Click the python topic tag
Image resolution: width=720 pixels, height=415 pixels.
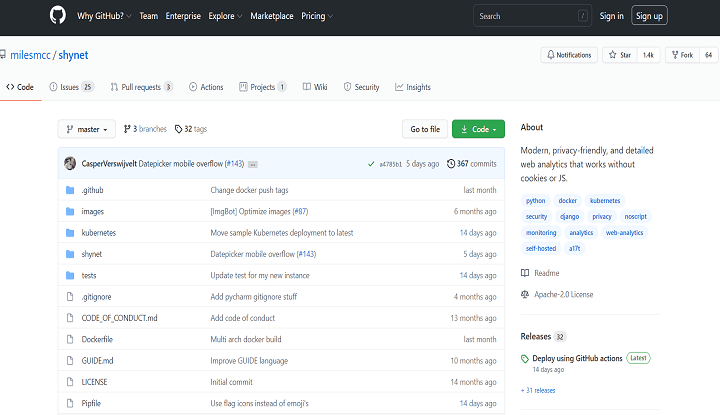(535, 201)
